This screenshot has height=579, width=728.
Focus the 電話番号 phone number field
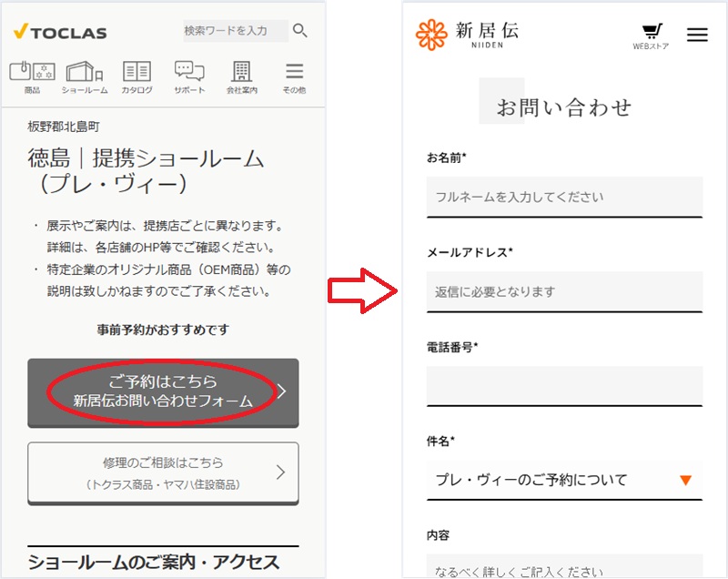564,386
